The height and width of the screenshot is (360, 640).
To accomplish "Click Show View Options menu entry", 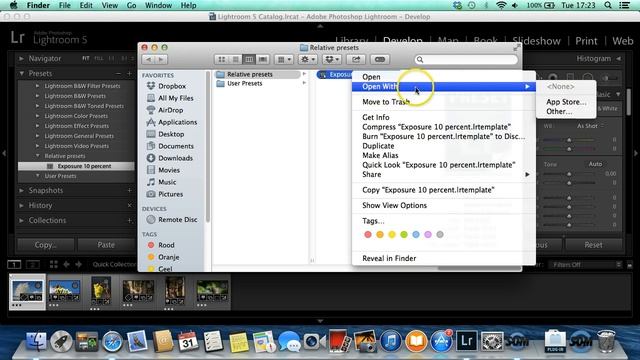I will click(x=444, y=205).
